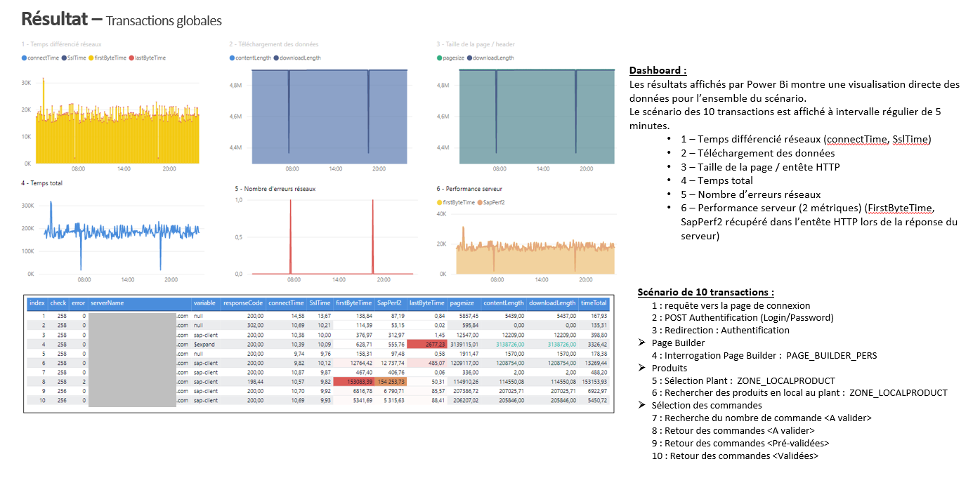980x478 pixels.
Task: Sort the table by the pagesize header
Action: pos(462,303)
